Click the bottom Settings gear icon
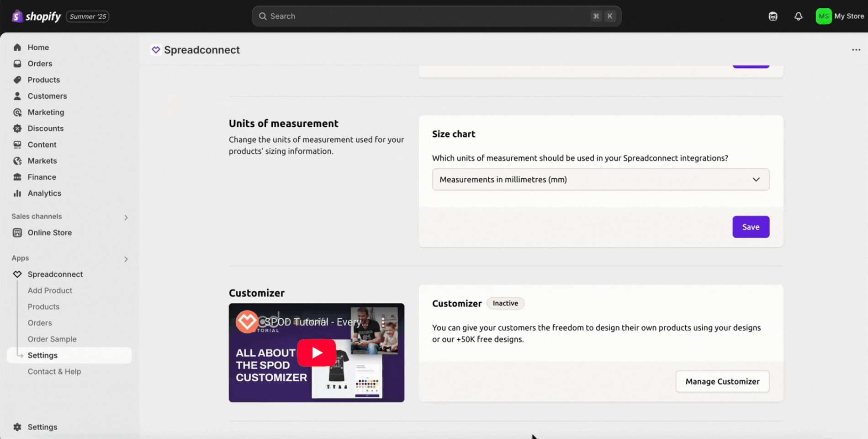This screenshot has width=868, height=439. tap(17, 427)
